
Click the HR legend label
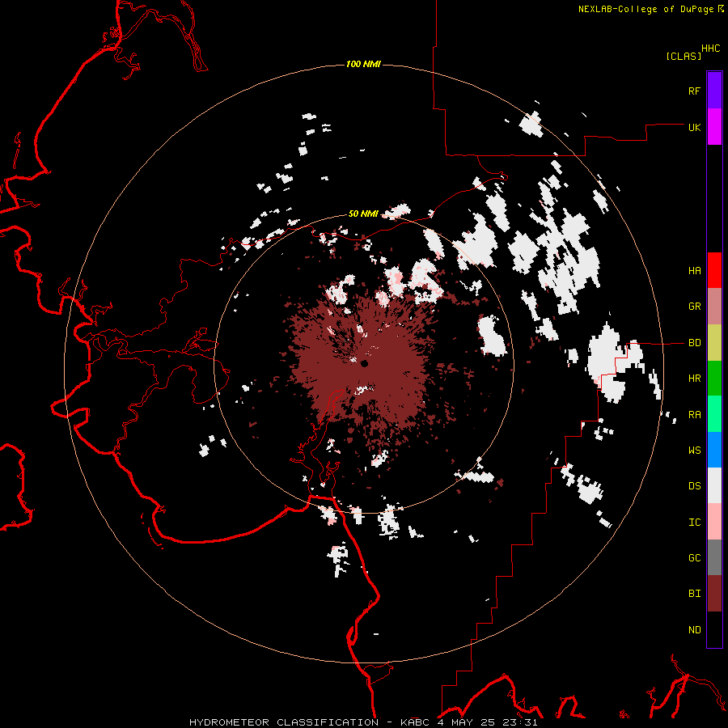(x=694, y=379)
